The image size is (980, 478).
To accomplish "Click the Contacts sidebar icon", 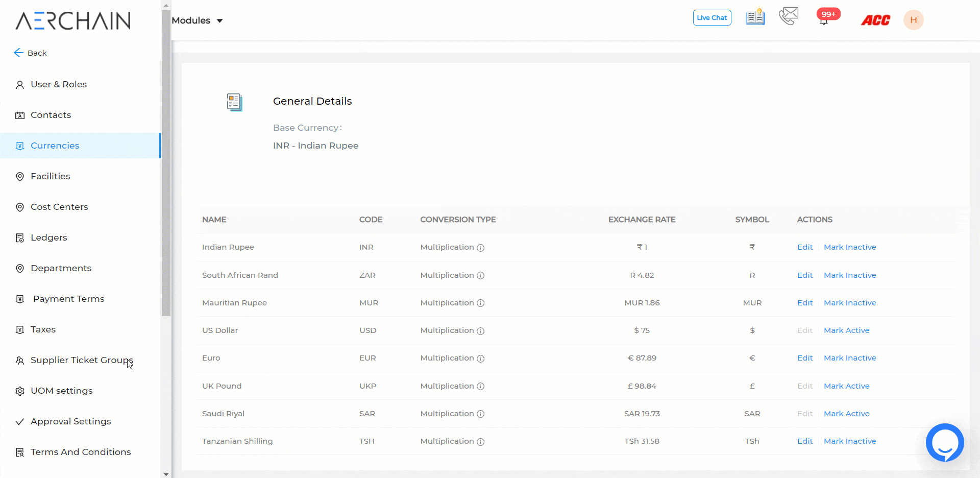I will point(20,115).
